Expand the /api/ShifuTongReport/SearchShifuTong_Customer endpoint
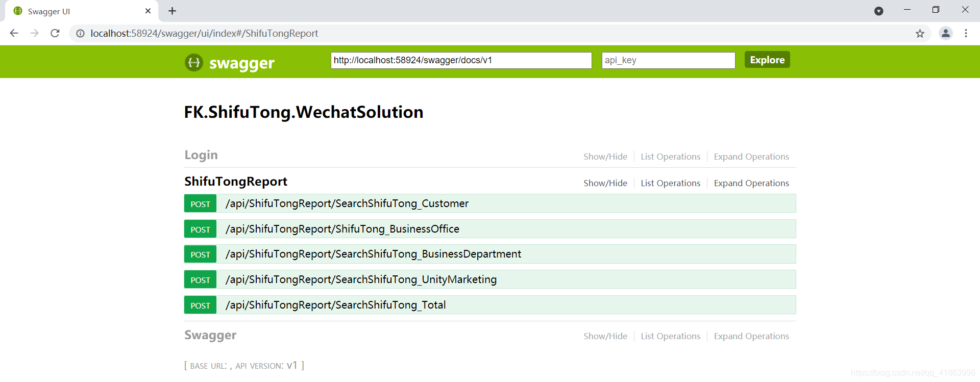 [x=347, y=203]
